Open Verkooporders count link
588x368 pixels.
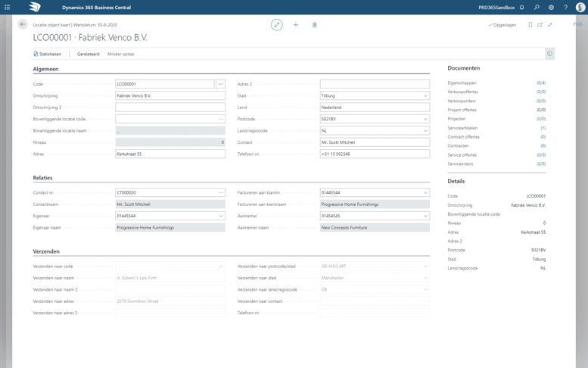tap(541, 101)
